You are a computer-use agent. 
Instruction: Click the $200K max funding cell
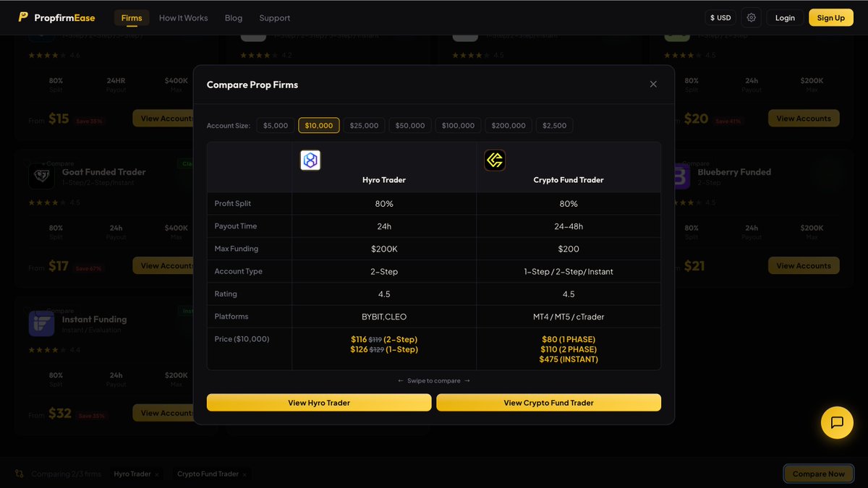click(384, 249)
